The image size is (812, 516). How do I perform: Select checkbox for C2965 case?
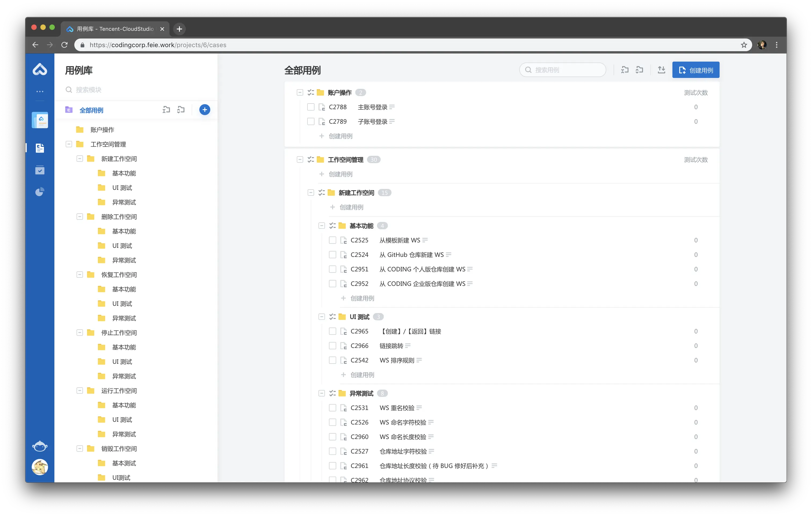[x=332, y=331]
